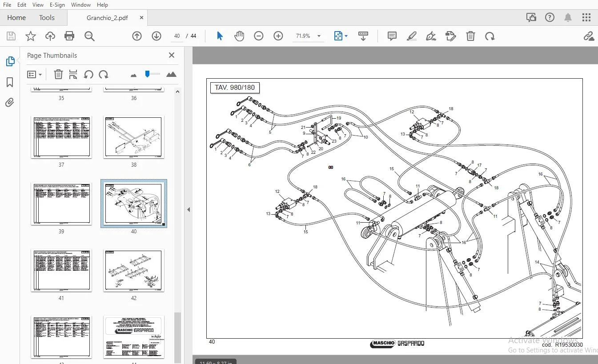598x364 pixels.
Task: Upload file to cloud storage
Action: [50, 36]
